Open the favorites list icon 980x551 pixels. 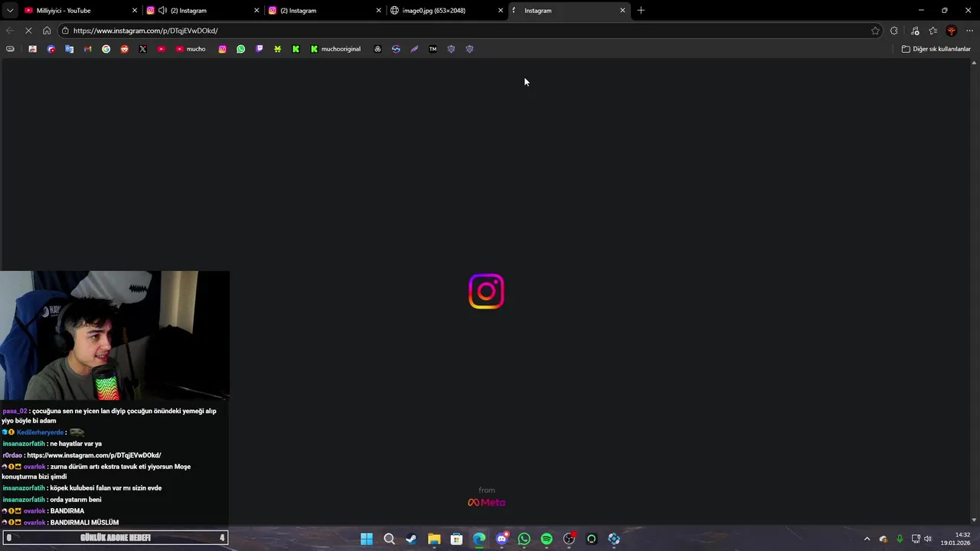[x=933, y=31]
